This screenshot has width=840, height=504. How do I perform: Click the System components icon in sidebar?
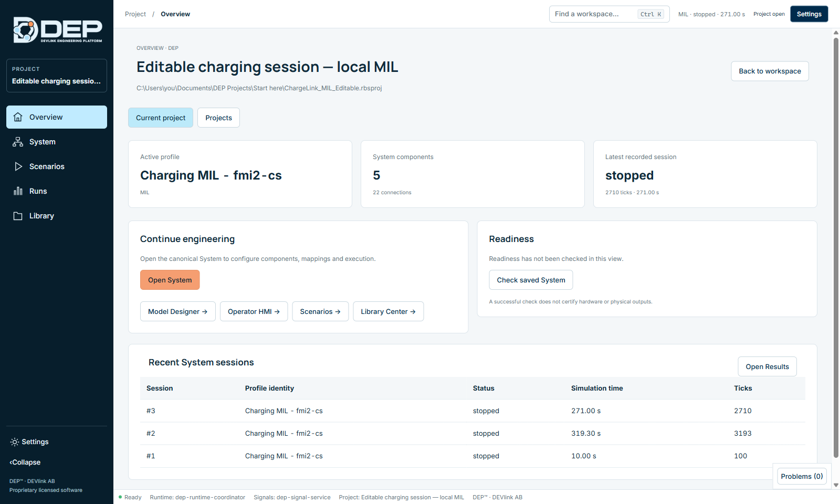click(18, 142)
